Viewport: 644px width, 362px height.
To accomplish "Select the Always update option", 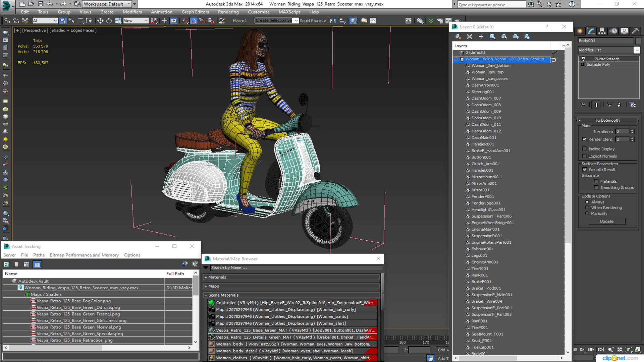I will 587,202.
